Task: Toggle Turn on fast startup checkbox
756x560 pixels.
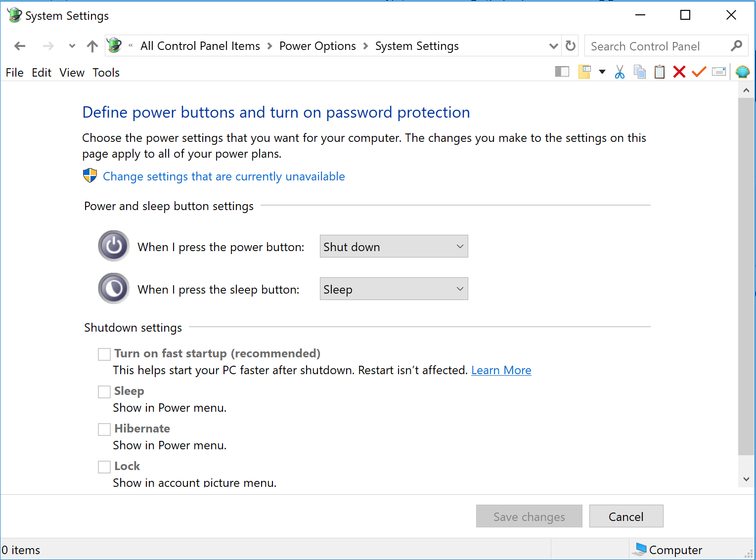Action: (x=104, y=354)
